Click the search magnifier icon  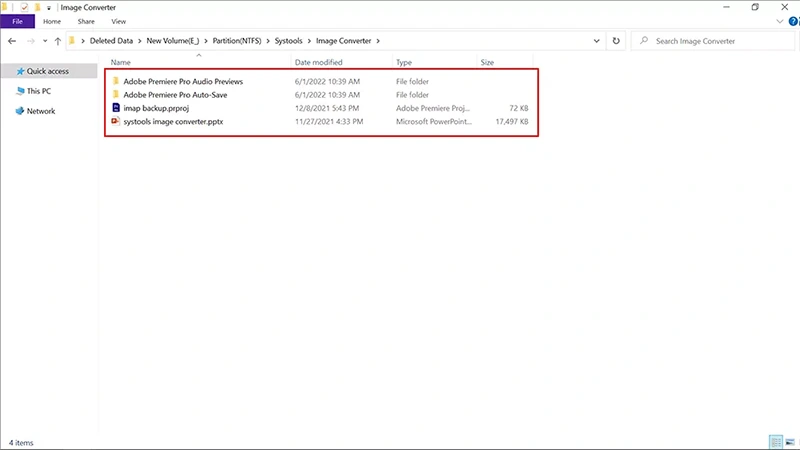click(644, 40)
